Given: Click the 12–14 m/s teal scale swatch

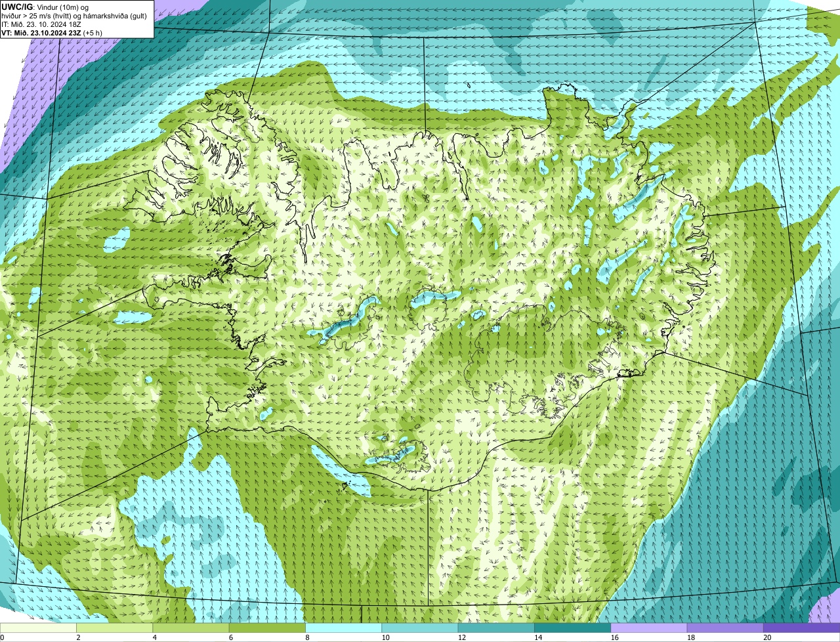Looking at the screenshot, I should [496, 628].
